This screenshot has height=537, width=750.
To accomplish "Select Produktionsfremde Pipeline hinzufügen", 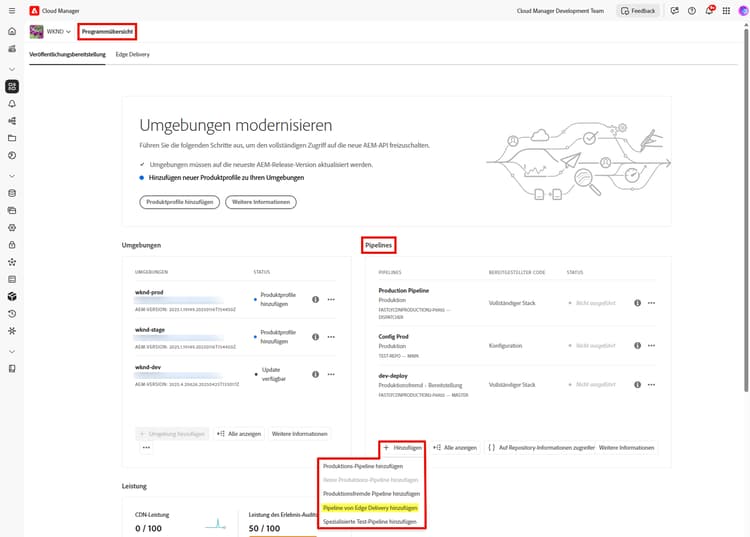I will coord(371,493).
